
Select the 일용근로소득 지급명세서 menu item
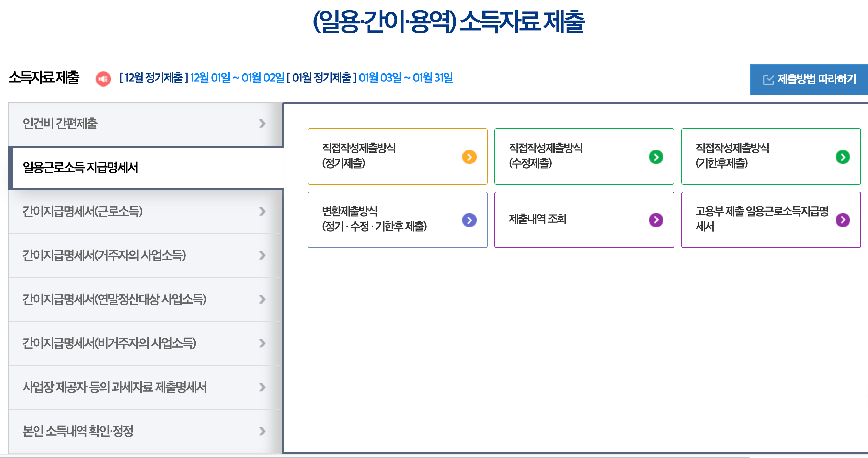(84, 168)
